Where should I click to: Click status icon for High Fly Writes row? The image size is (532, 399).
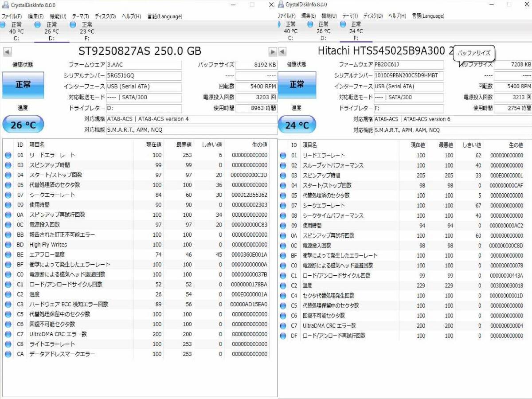tap(8, 245)
